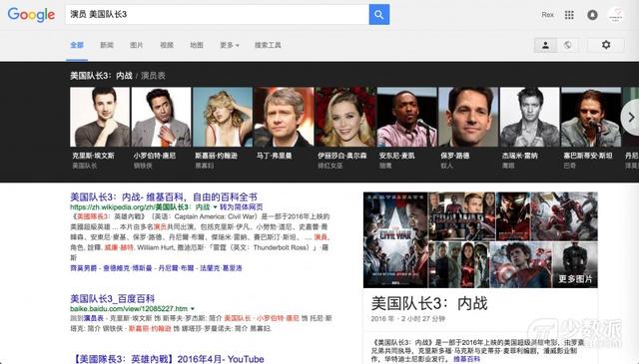Open the 查德维克·博斯曼 sitelink
639x364 pixels.
(x=128, y=268)
